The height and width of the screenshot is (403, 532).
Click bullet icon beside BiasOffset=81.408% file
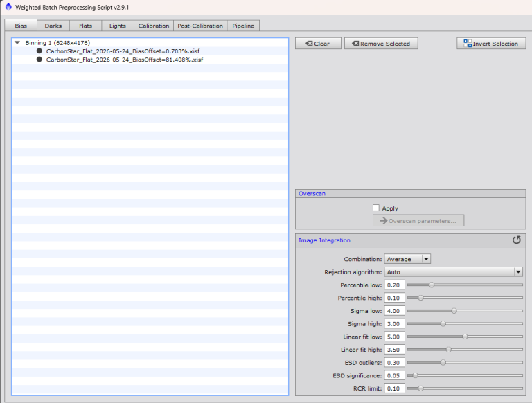pos(39,60)
